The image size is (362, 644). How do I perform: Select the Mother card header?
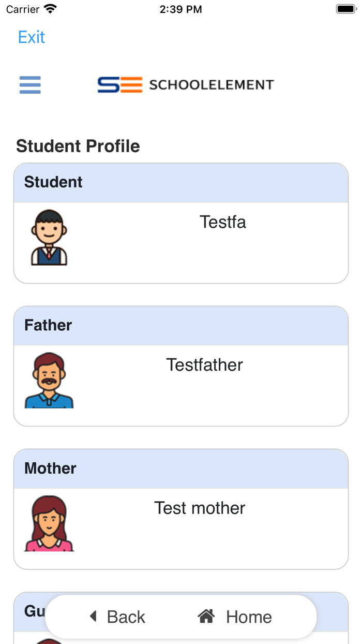(181, 469)
